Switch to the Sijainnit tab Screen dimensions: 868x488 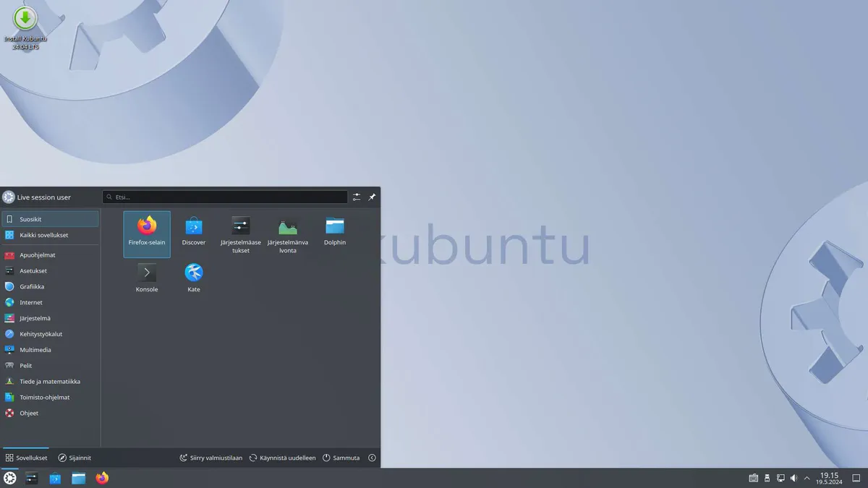click(x=75, y=458)
